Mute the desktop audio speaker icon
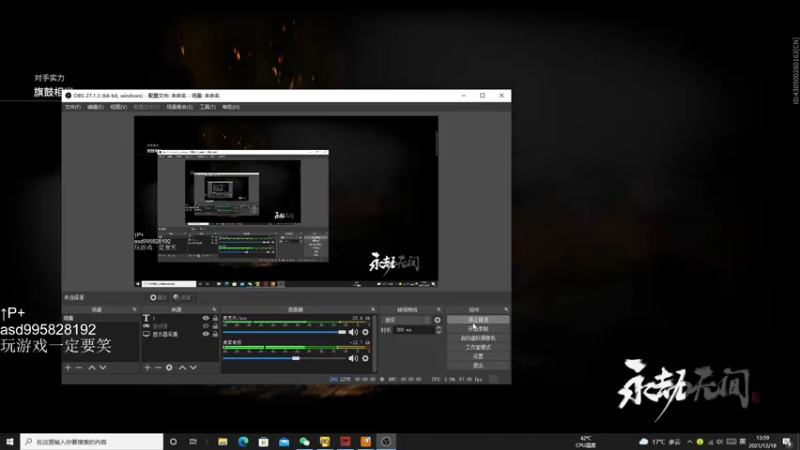Screen dimensions: 800x450 (x=353, y=359)
